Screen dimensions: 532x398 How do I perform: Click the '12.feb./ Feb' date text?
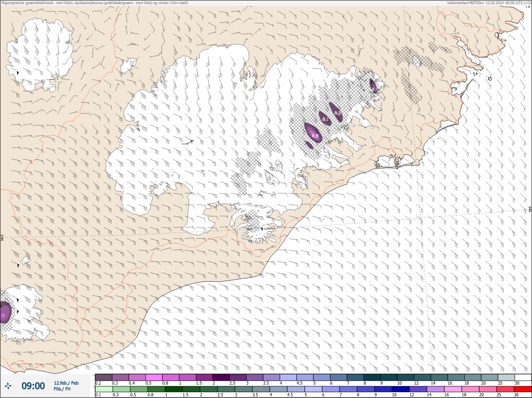[x=66, y=383]
